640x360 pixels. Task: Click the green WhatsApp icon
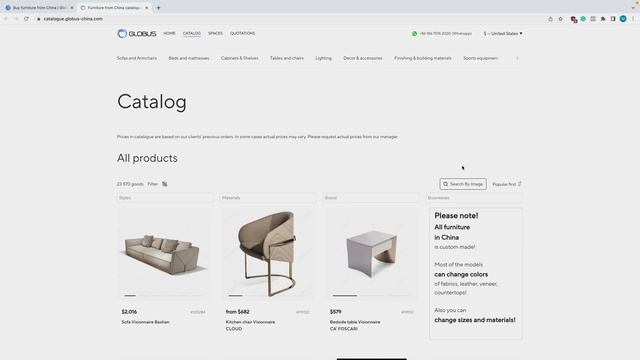click(x=414, y=33)
